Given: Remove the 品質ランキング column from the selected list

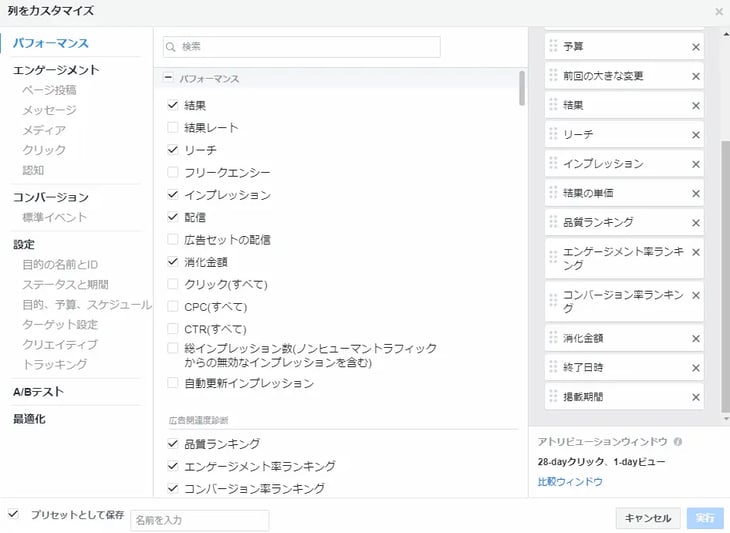Looking at the screenshot, I should coord(696,223).
